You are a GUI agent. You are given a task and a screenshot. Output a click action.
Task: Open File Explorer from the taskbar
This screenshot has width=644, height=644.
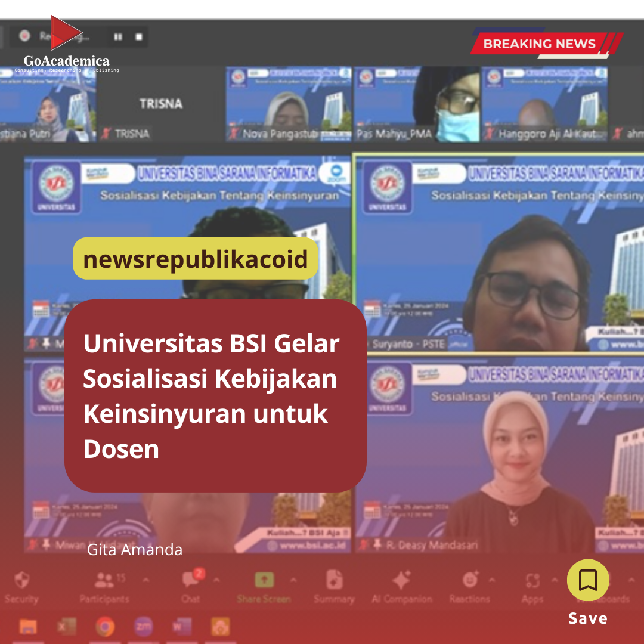pos(29,627)
